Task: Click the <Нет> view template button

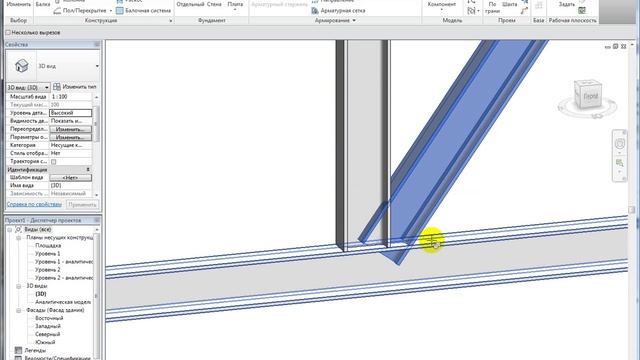Action: 70,178
